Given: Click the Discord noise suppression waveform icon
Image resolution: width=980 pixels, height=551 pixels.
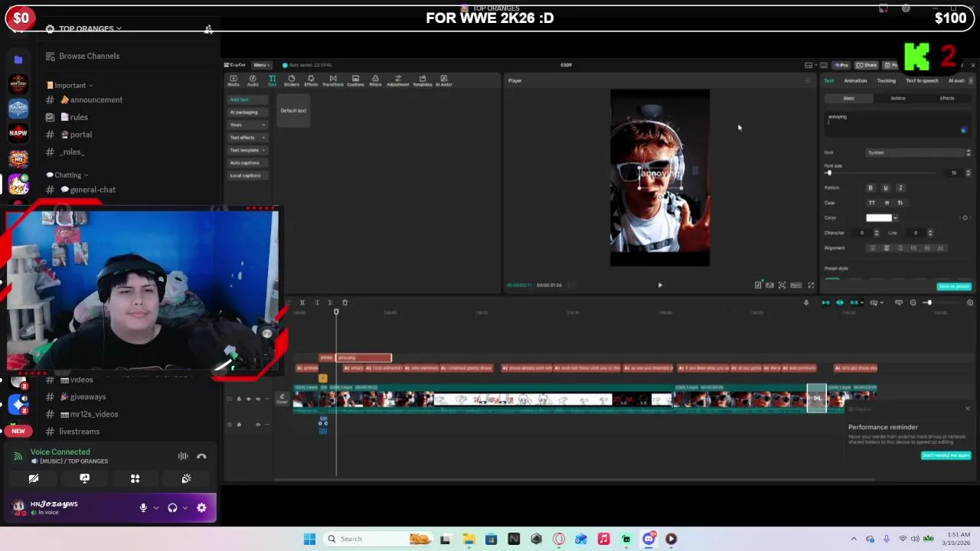Looking at the screenshot, I should coord(183,456).
